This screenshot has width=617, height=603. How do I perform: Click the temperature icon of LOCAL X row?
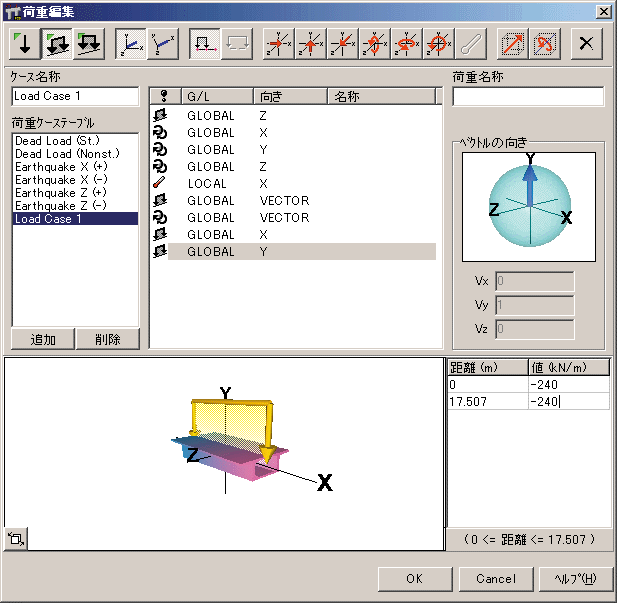tap(160, 183)
